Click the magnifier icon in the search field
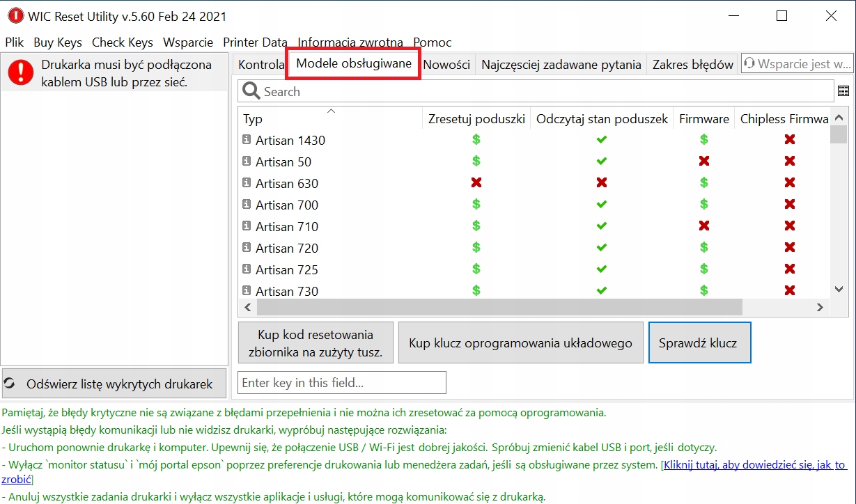The image size is (856, 504). click(251, 91)
